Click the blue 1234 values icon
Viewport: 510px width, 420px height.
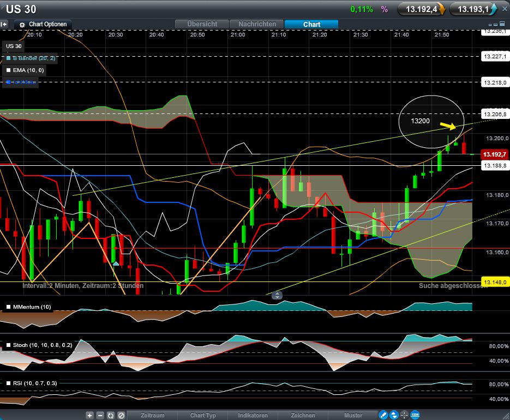click(415, 415)
